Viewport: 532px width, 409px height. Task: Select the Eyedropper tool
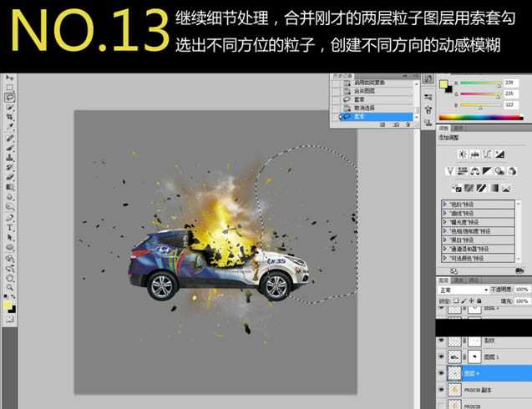[9, 127]
